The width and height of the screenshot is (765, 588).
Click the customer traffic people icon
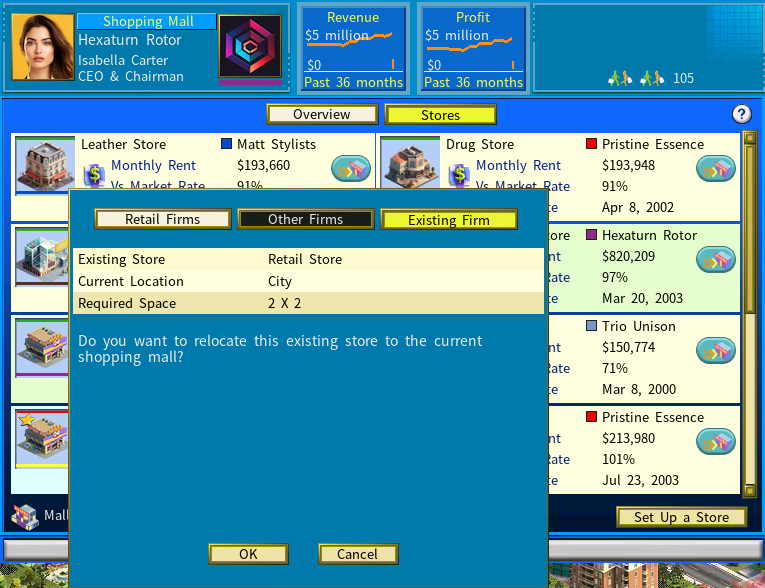[x=636, y=78]
